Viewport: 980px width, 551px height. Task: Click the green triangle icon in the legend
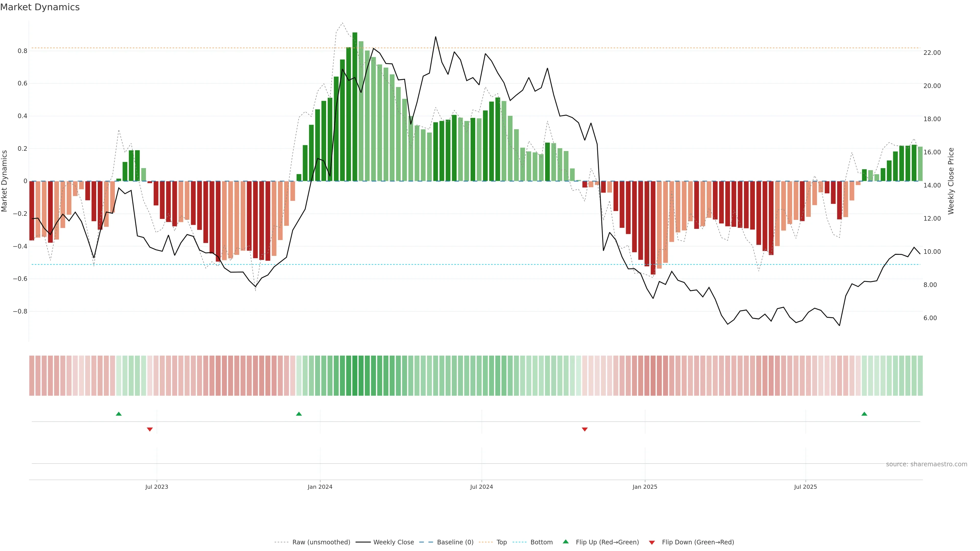(566, 542)
